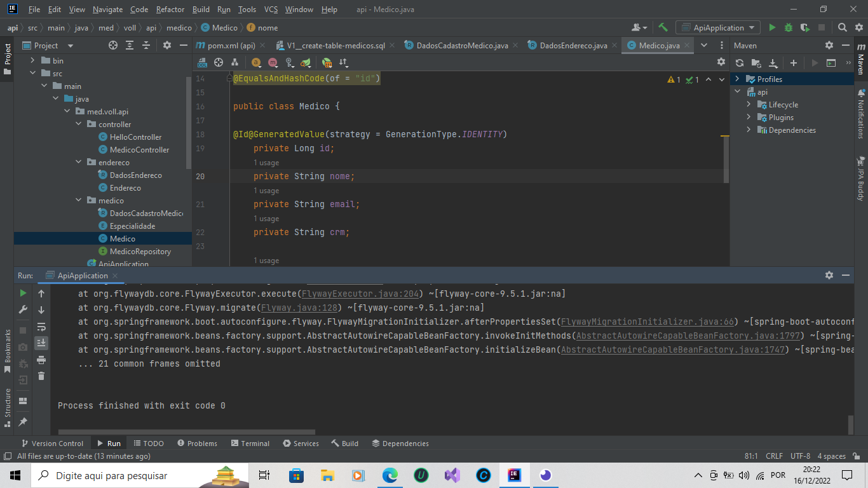Hide the Project tool window
Screen dimensions: 868x488
click(x=184, y=45)
